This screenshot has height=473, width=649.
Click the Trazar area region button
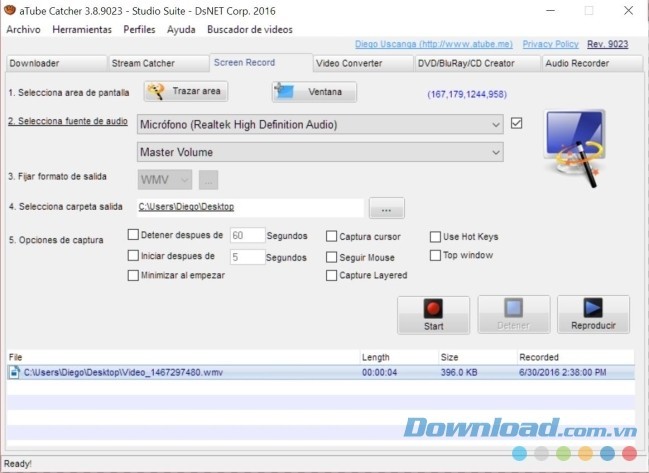point(185,92)
